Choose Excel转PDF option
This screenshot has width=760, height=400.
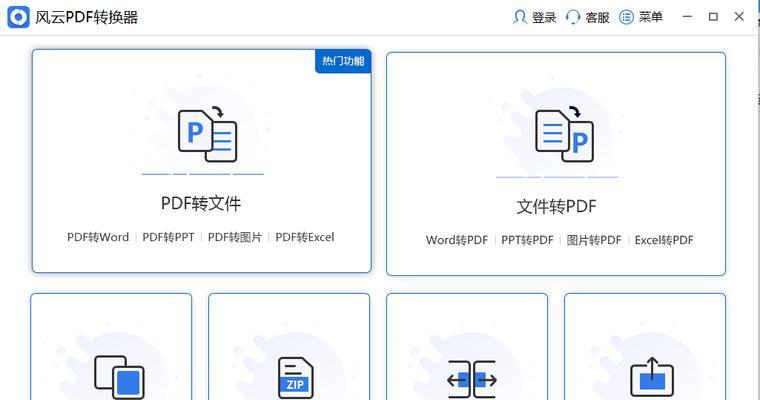664,240
